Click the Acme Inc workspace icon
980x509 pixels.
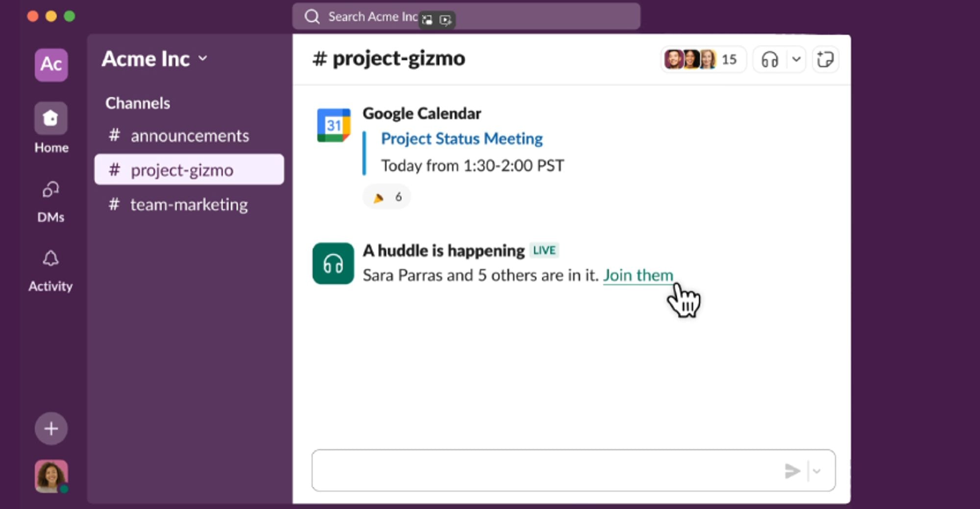(x=51, y=65)
